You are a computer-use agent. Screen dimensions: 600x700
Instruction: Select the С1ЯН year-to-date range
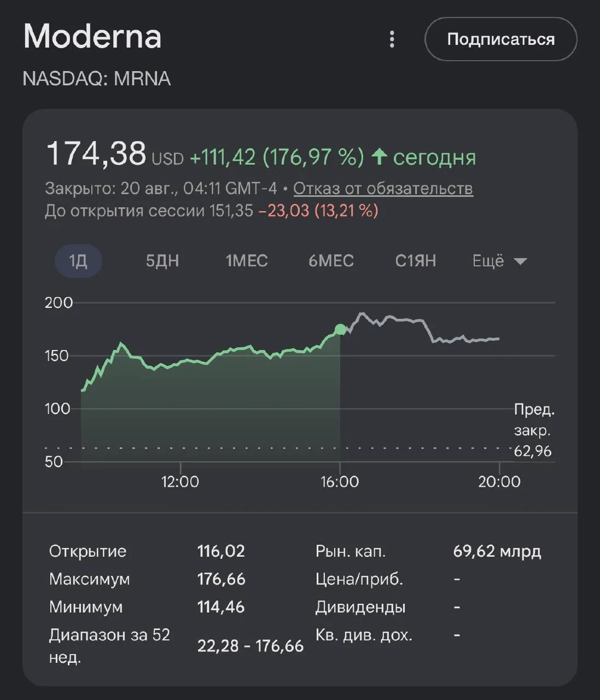[x=416, y=261]
